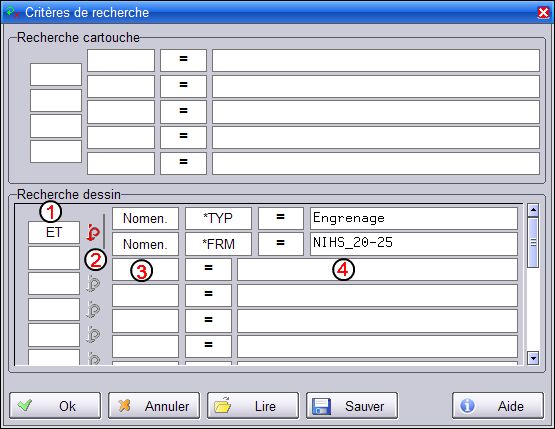Viewport: 555px width, 429px height.
Task: Click the green checkmark icon on Ok
Action: (25, 405)
